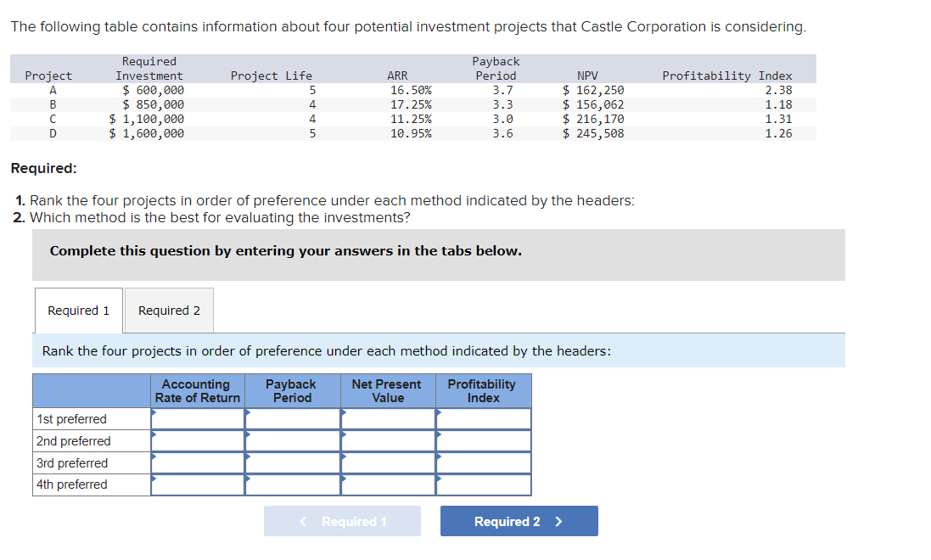This screenshot has width=931, height=560.
Task: Click the '$ 1,600,000' investment value
Action: point(146,133)
